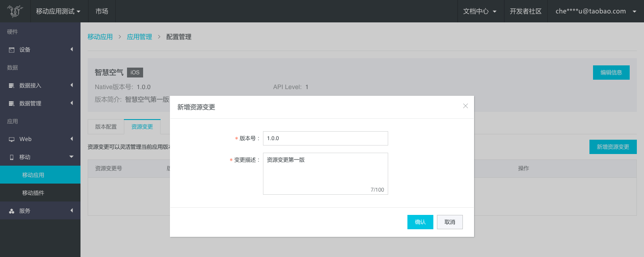Click the 服务 services icon in sidebar
Image resolution: width=644 pixels, height=257 pixels.
click(12, 211)
